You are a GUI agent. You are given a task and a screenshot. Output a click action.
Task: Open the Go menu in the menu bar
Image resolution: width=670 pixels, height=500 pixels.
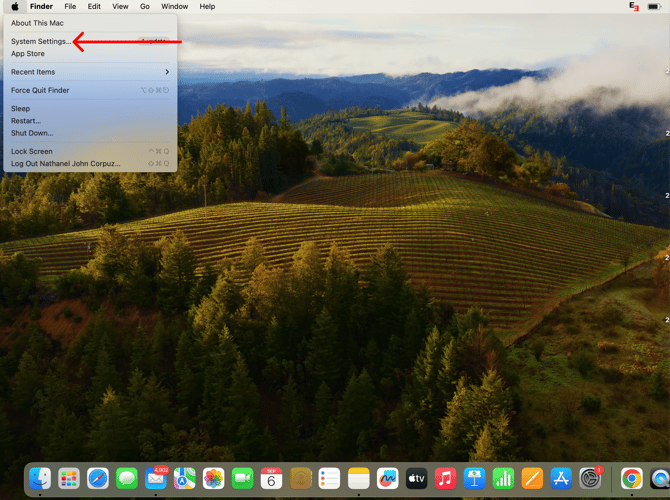[145, 6]
